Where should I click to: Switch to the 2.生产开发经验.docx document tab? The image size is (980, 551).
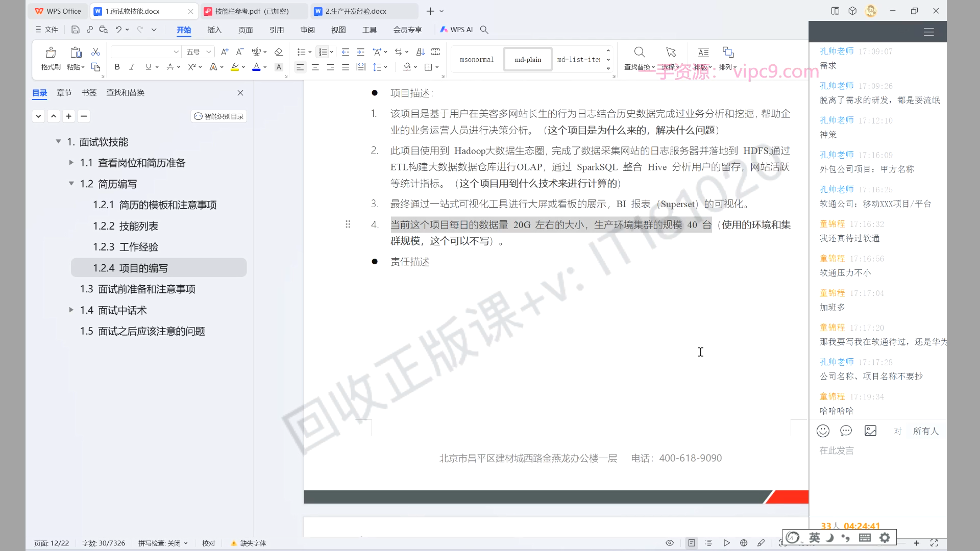pos(356,11)
